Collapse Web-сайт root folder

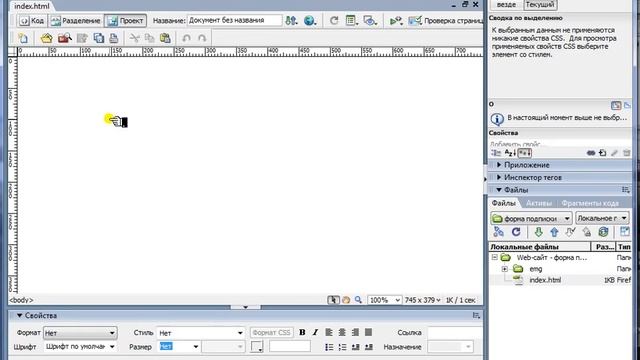tap(494, 258)
